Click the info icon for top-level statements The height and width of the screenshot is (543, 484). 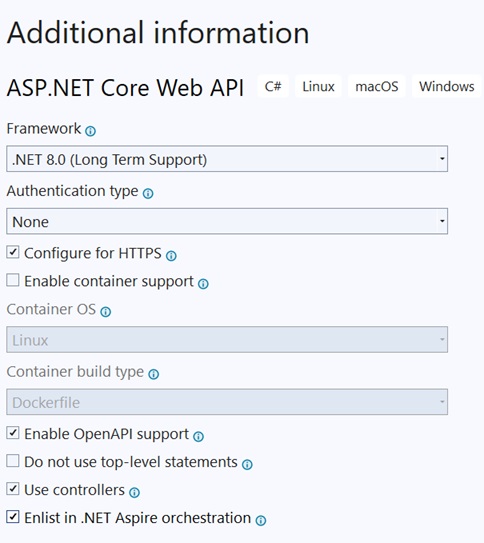247,465
